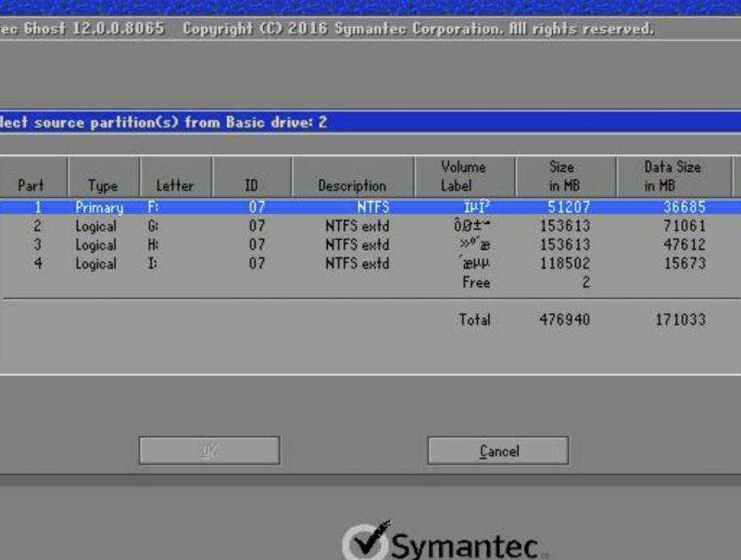The width and height of the screenshot is (741, 560).
Task: Select partition 1 Primary row
Action: (x=370, y=206)
